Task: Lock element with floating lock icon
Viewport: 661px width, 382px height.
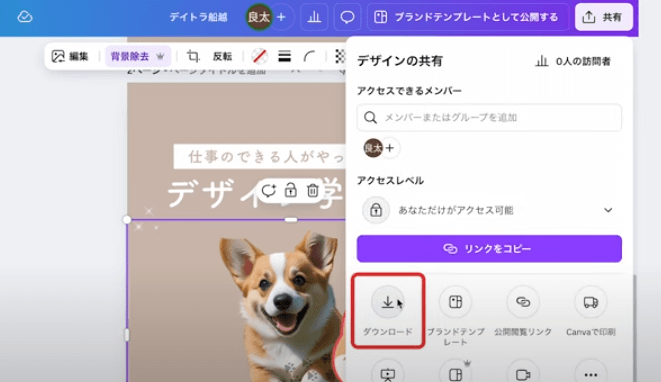Action: click(x=290, y=191)
